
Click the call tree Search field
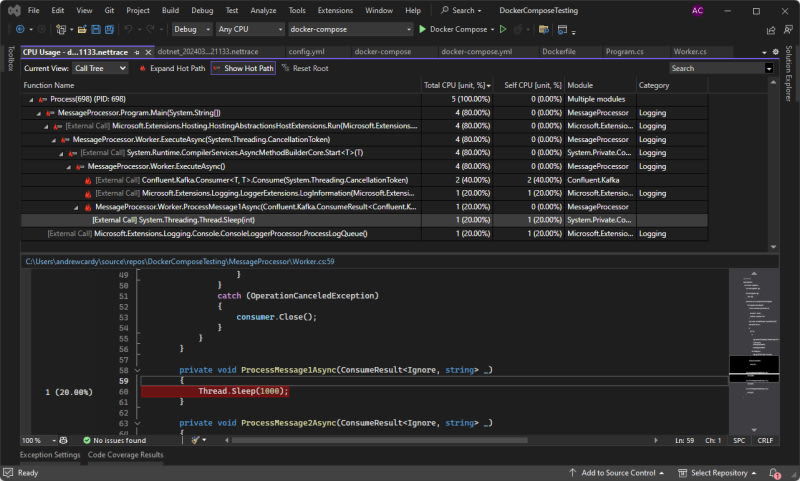point(715,68)
